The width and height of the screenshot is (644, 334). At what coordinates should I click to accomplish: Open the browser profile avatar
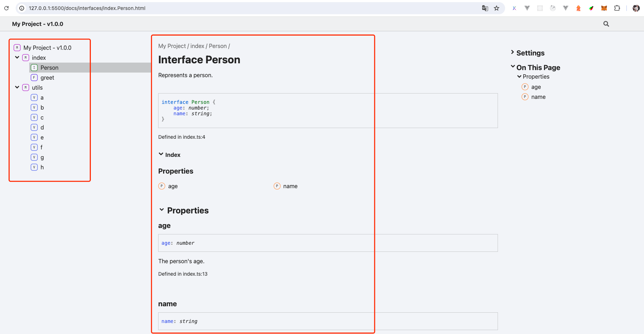coord(636,8)
